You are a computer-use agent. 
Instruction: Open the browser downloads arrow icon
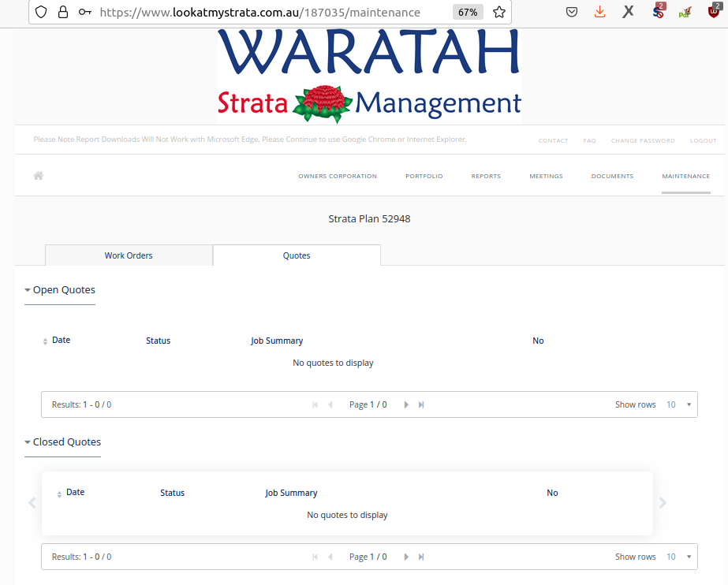tap(600, 12)
